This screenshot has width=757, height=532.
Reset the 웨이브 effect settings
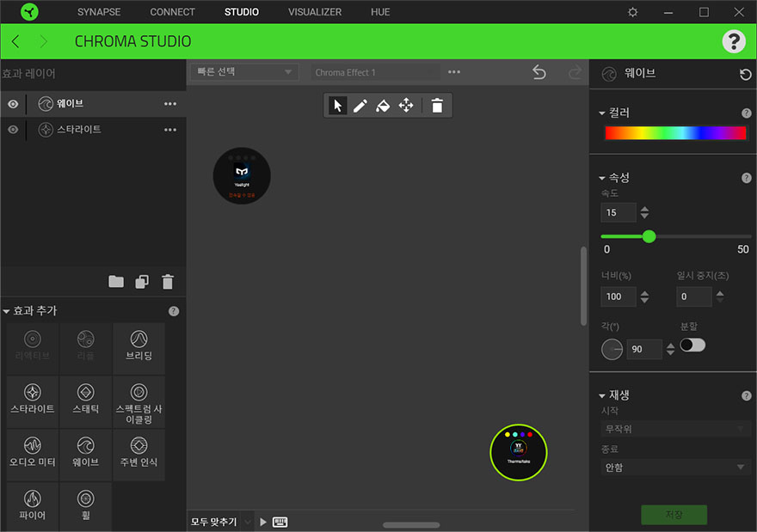click(x=746, y=74)
